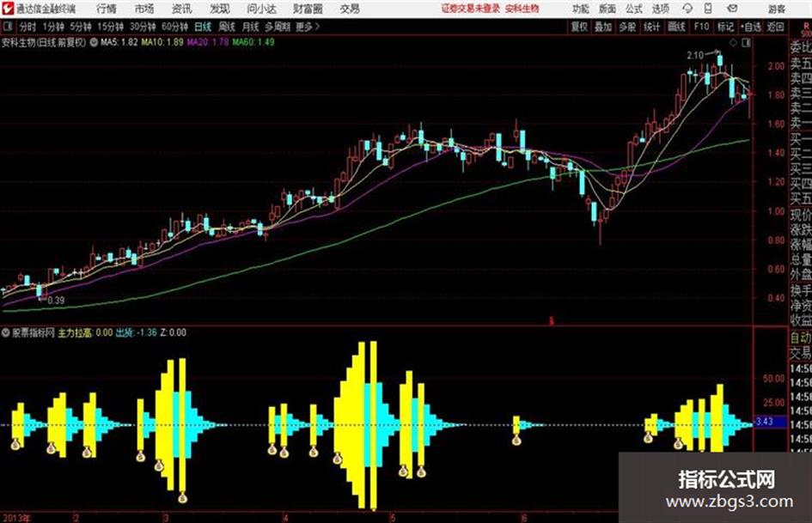Click the MA5: 1.82 indicator label
The image size is (812, 523).
point(119,42)
